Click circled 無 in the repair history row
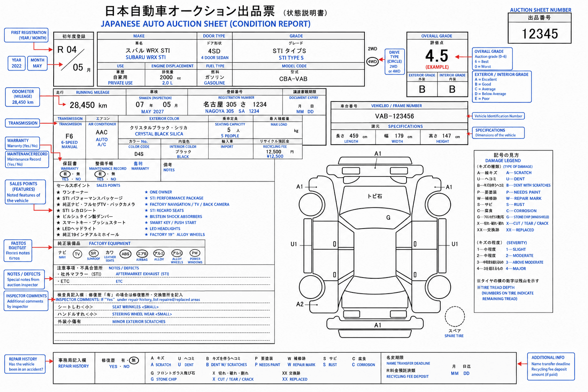The height and width of the screenshot is (392, 588). click(x=134, y=360)
